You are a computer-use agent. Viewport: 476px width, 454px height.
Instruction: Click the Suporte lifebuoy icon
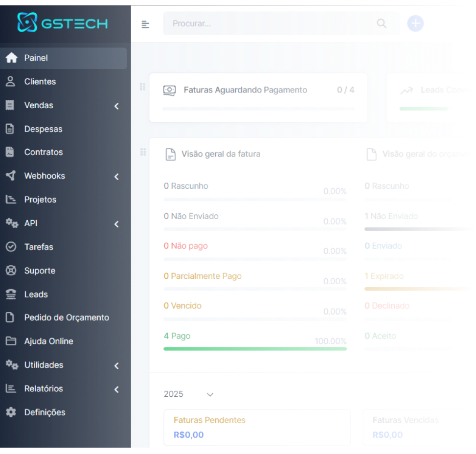coord(11,271)
